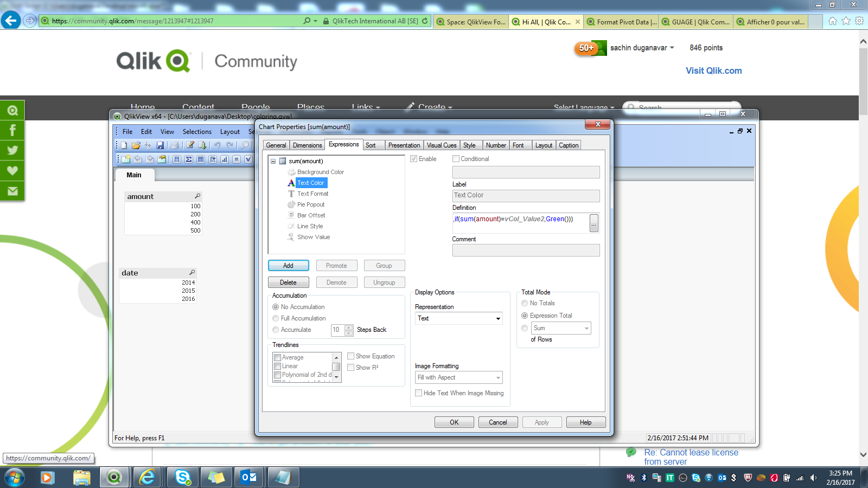Viewport: 868px width, 488px height.
Task: Check the Average trendline checkbox
Action: point(278,357)
